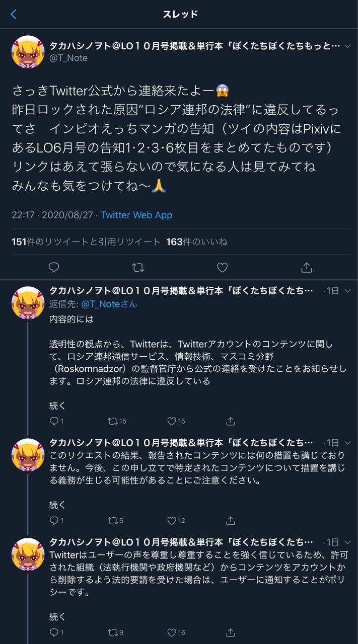Like the last reply with 16 likes

[172, 632]
